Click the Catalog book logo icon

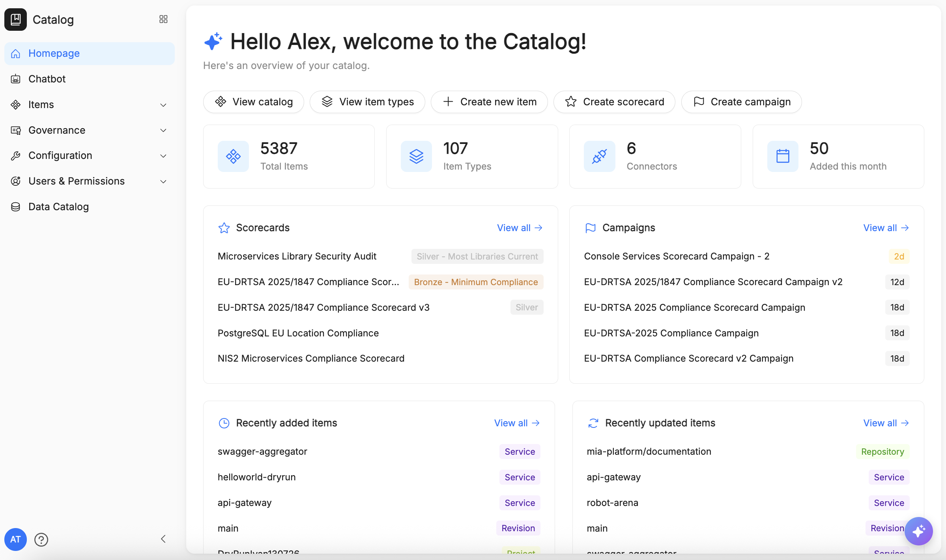pos(15,19)
